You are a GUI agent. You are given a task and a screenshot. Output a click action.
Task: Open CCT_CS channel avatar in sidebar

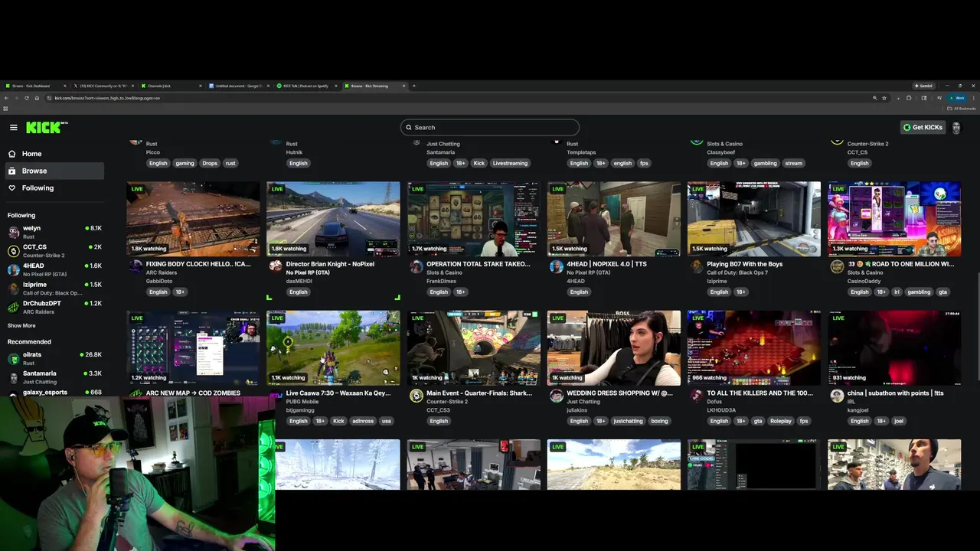click(14, 251)
